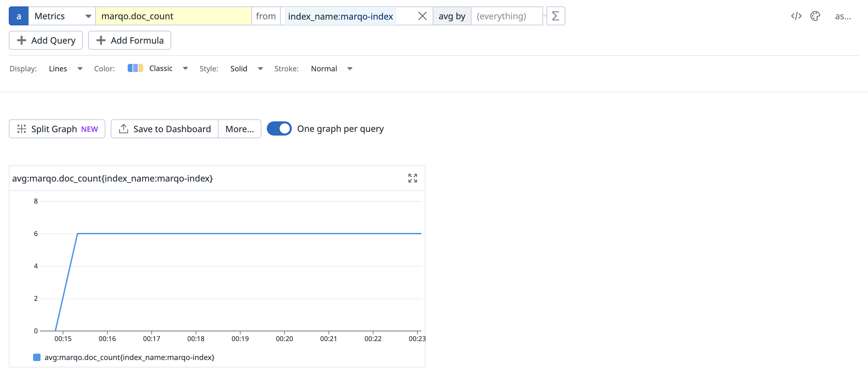Click the plus icon on Add Query

(x=22, y=40)
